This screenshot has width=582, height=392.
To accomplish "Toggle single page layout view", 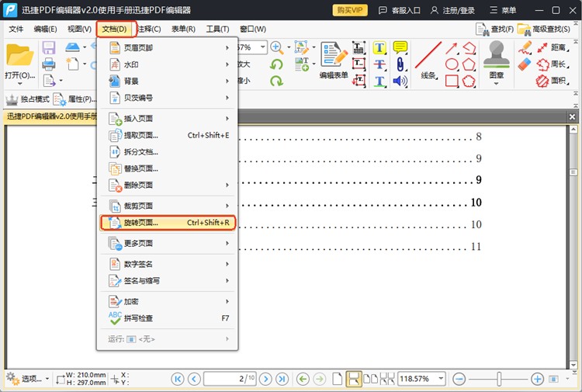I will click(337, 379).
